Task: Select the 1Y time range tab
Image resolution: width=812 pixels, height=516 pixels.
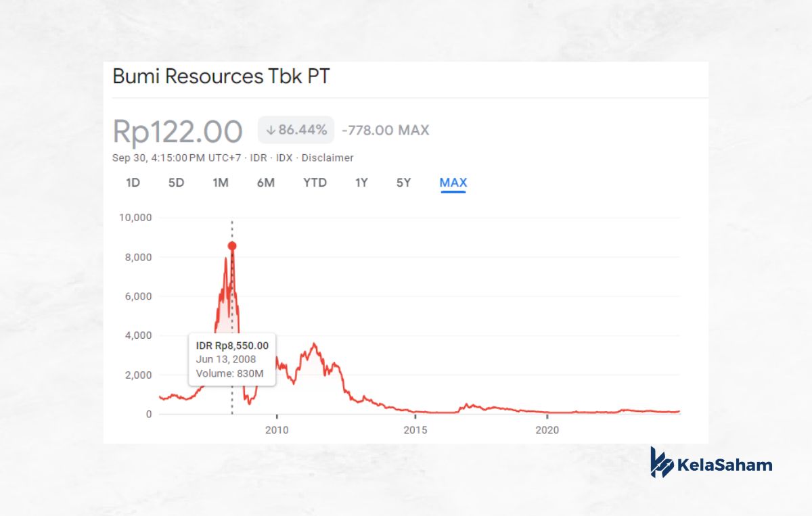Action: click(x=361, y=183)
